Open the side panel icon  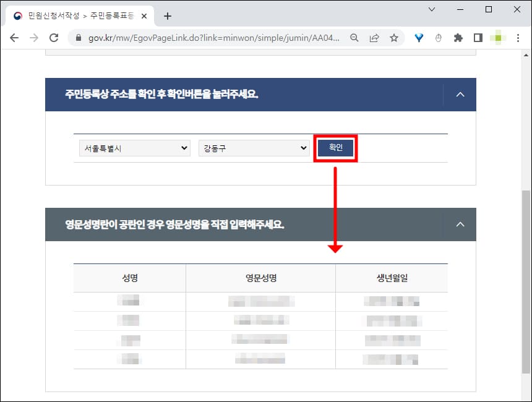[x=478, y=38]
